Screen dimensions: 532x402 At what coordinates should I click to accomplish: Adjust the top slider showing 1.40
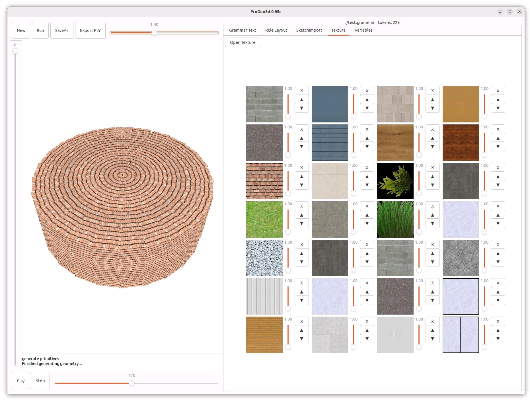pos(154,33)
